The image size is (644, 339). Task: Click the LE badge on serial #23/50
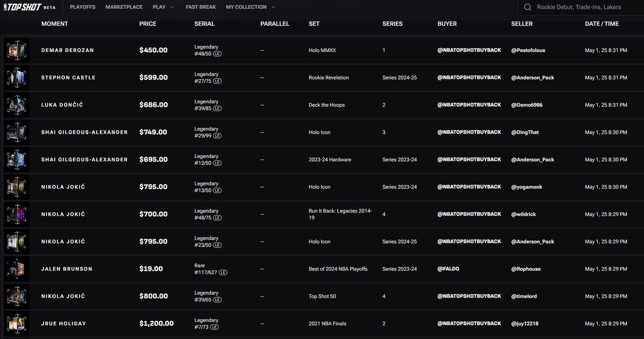click(x=217, y=245)
